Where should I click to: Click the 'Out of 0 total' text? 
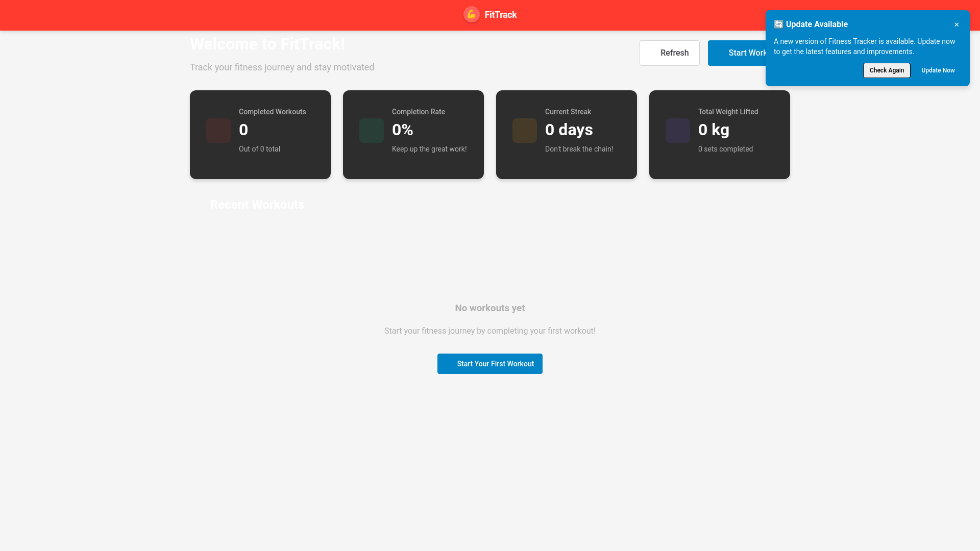(x=259, y=149)
